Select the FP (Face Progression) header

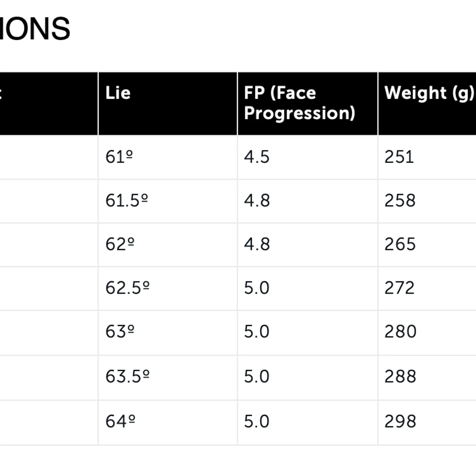(x=299, y=103)
